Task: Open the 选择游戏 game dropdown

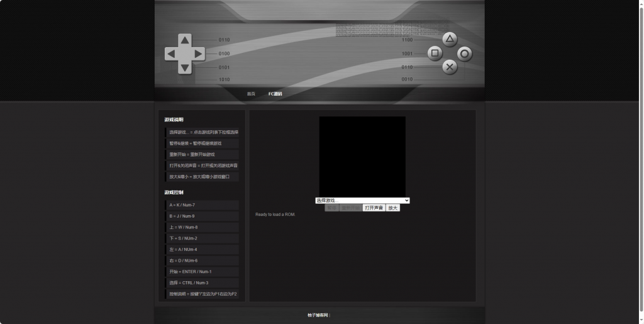Action: (x=362, y=201)
